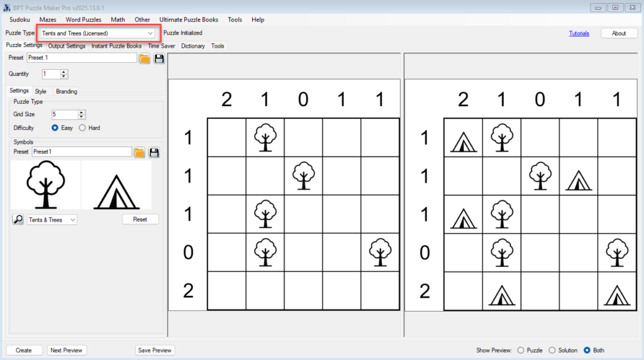Switch to the Style sub-tab
Screen dimensions: 644x360
(40, 92)
